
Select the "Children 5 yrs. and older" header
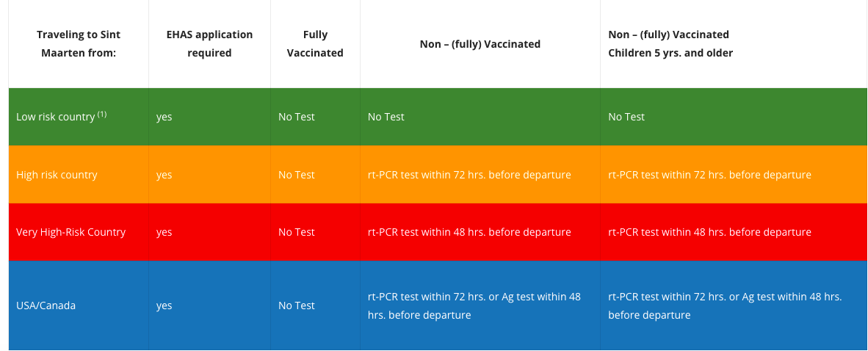(x=670, y=53)
